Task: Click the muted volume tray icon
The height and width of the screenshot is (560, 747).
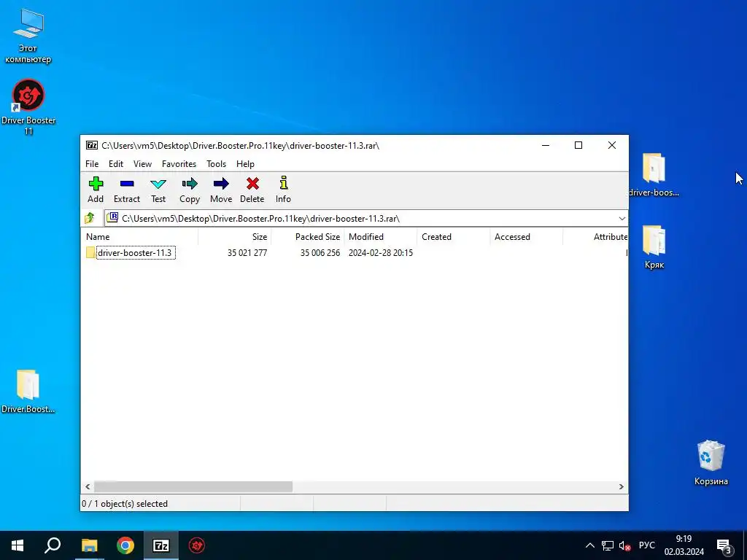Action: 624,545
